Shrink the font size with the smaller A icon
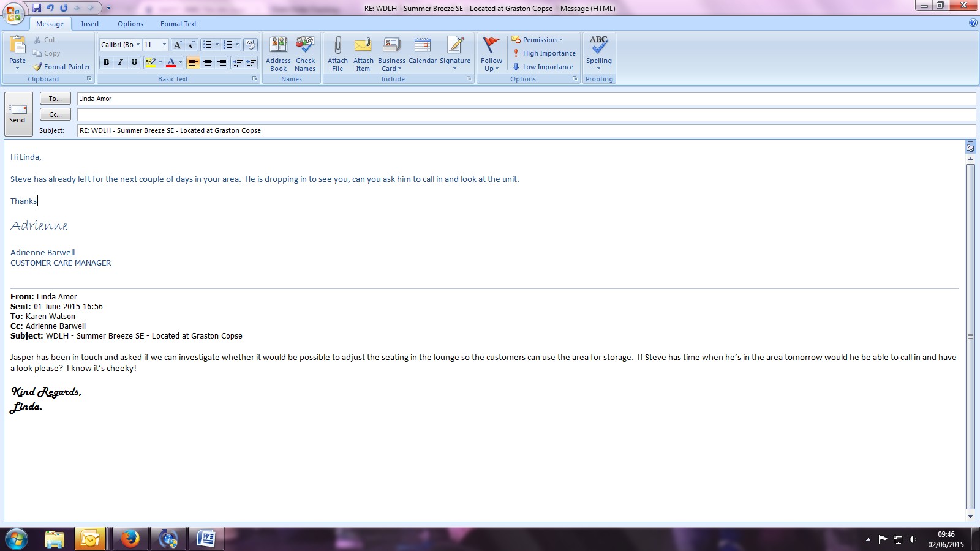Image resolution: width=980 pixels, height=551 pixels. coord(191,45)
